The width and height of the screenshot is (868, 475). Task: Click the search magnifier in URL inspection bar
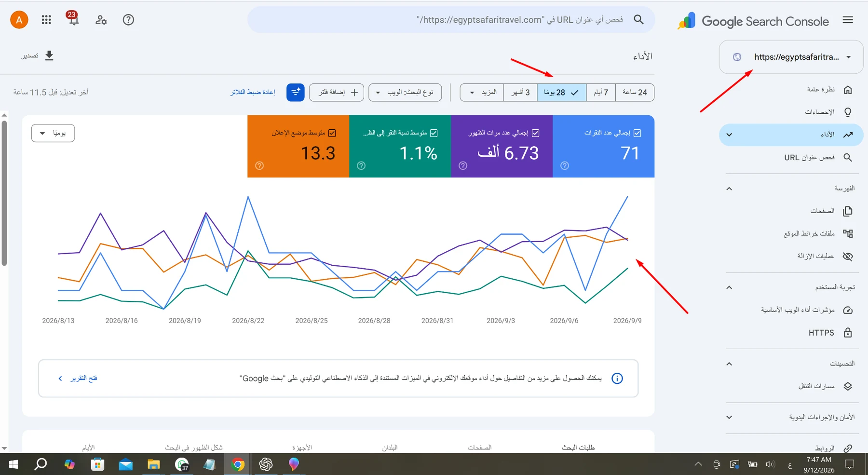pos(638,19)
